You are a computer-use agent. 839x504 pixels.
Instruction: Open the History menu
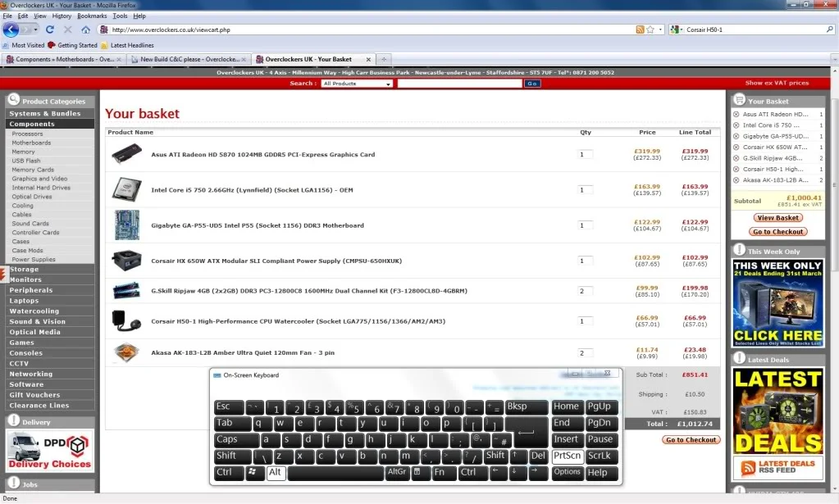click(x=62, y=16)
